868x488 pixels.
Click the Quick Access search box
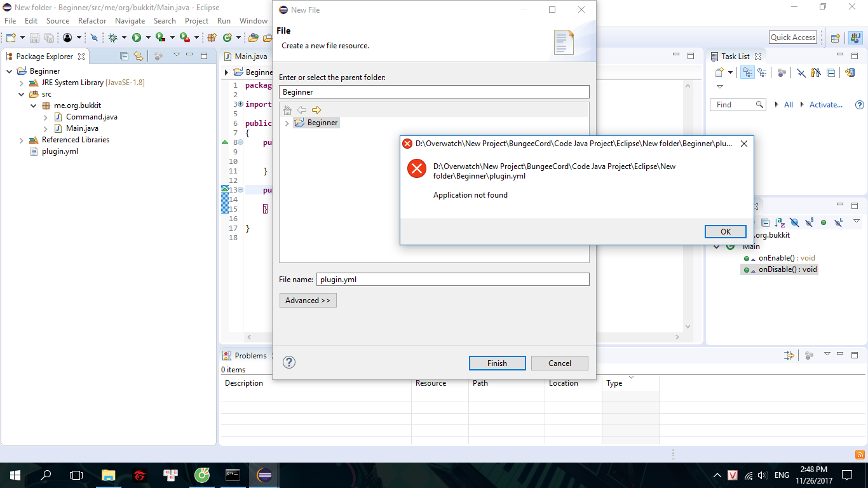793,37
